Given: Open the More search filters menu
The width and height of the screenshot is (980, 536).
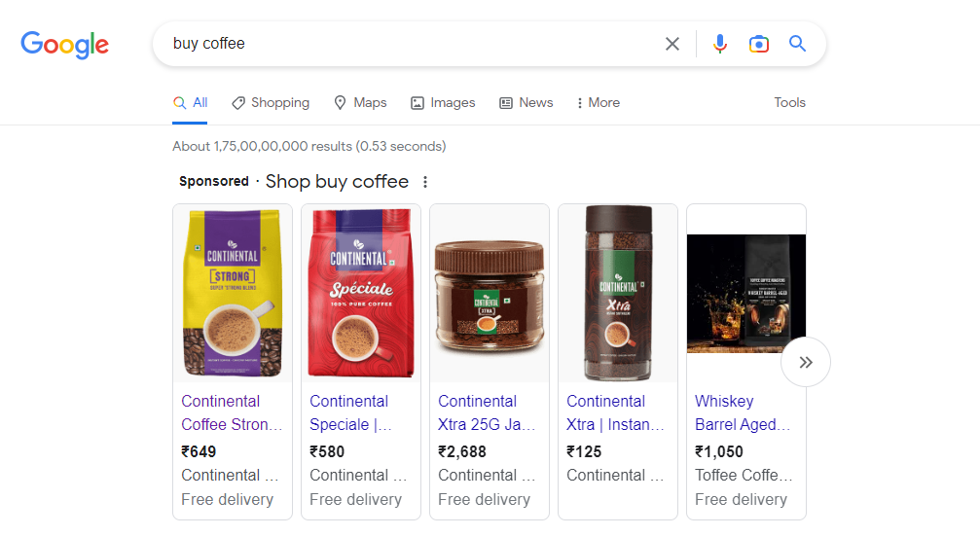Looking at the screenshot, I should (599, 102).
